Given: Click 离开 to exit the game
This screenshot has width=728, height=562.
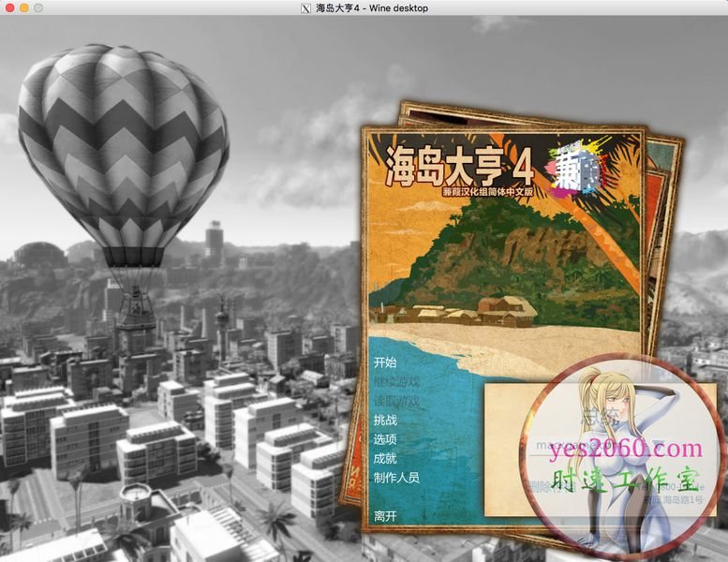Looking at the screenshot, I should pos(385,515).
